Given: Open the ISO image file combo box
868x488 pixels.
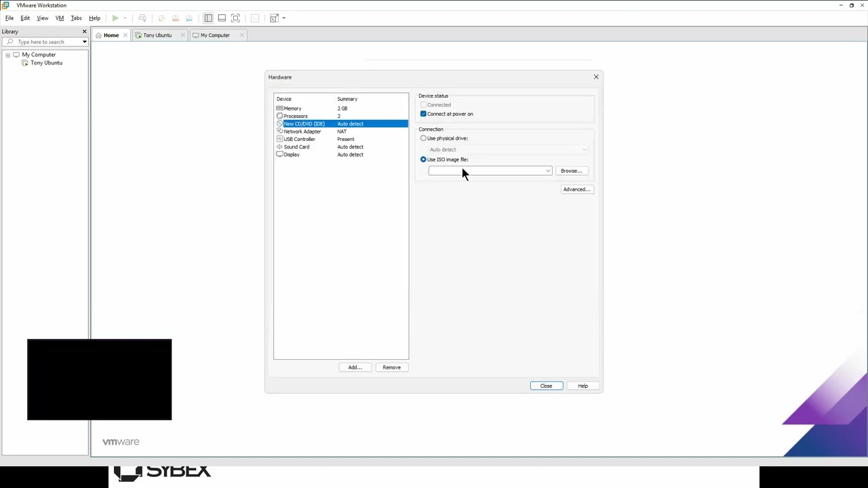Looking at the screenshot, I should 490,171.
